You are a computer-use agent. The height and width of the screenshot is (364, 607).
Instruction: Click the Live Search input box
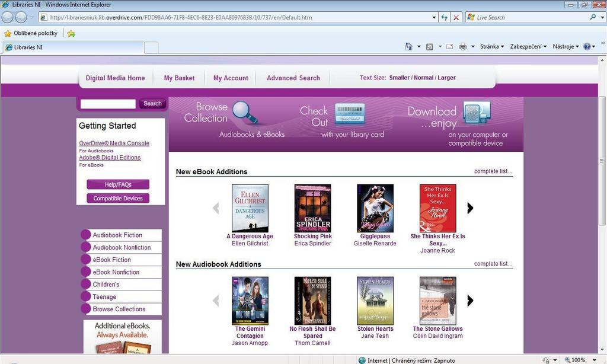(531, 17)
